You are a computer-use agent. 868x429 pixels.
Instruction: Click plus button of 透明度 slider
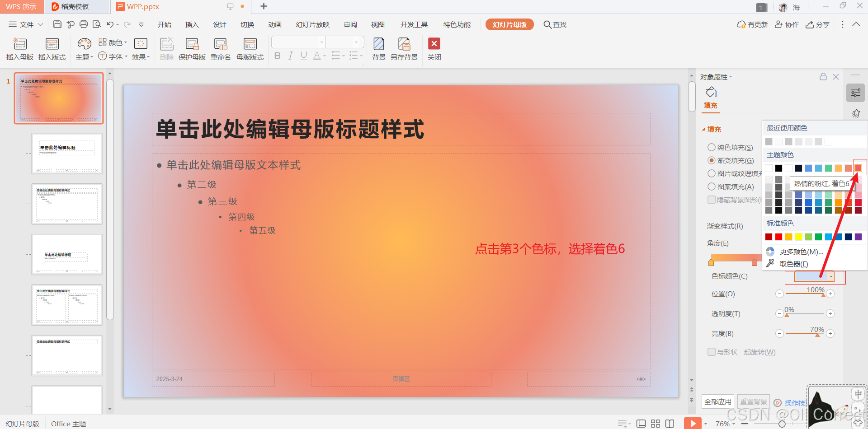(x=830, y=313)
